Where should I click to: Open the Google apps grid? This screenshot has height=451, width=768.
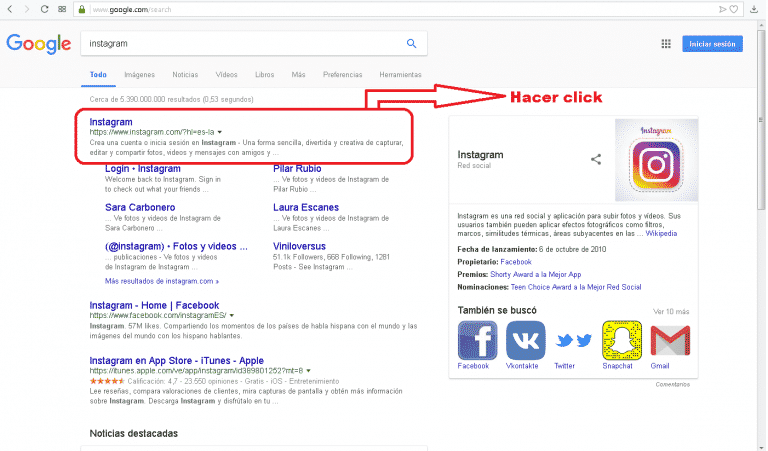pyautogui.click(x=666, y=44)
